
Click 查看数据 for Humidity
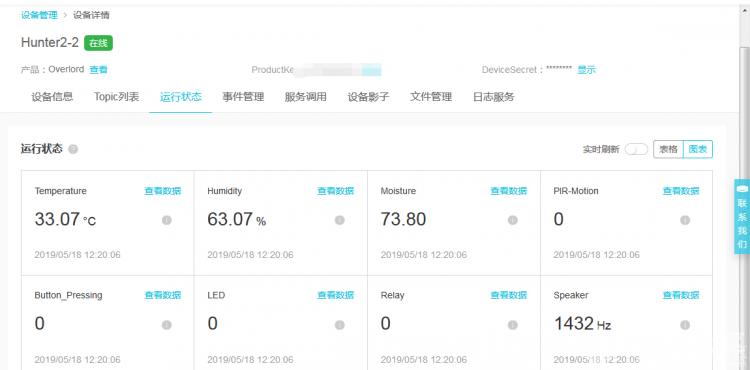coord(336,191)
